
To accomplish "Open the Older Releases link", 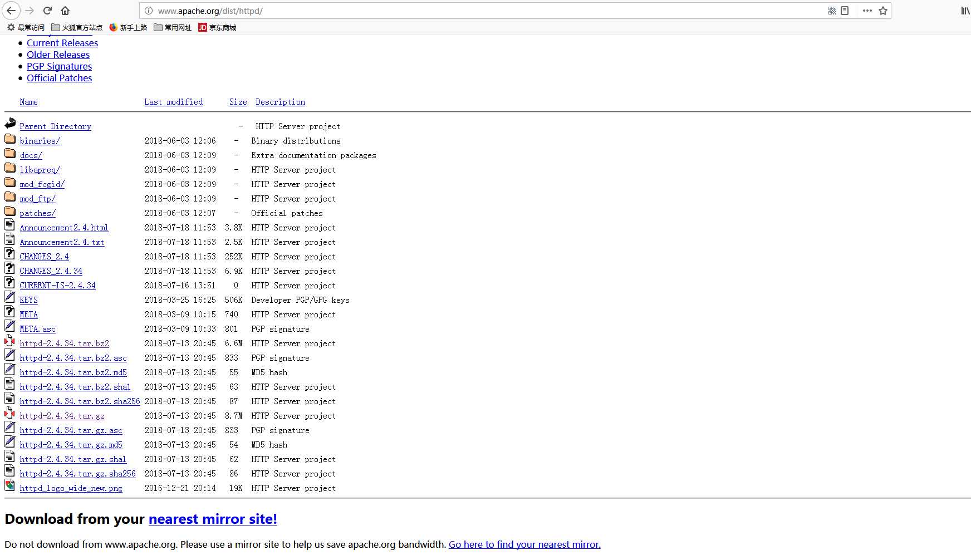I will (x=58, y=55).
